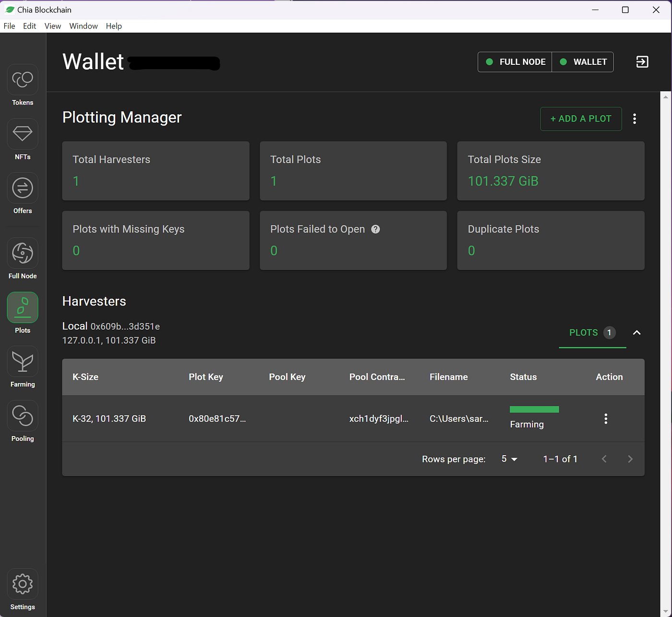The height and width of the screenshot is (617, 672).
Task: Open the Settings gear icon
Action: coord(23,584)
